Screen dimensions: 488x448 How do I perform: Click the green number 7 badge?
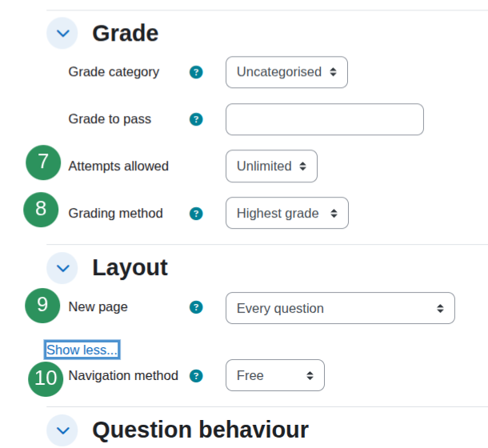43,162
